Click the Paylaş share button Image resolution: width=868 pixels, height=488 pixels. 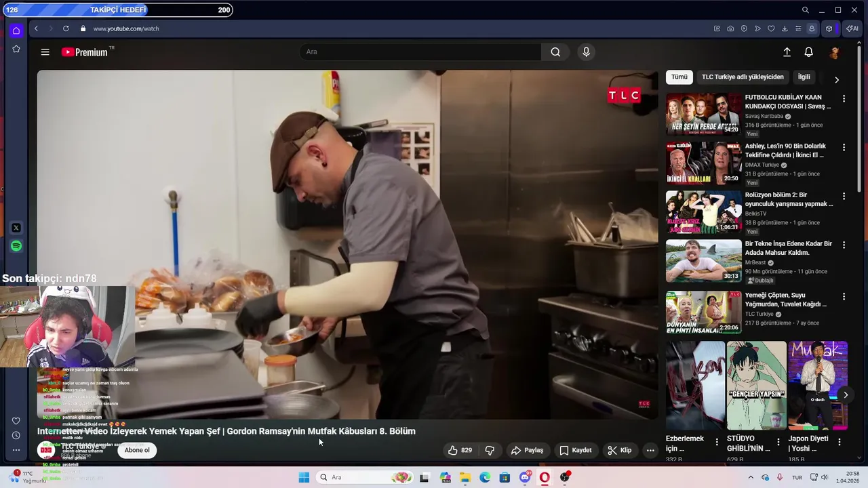click(527, 450)
